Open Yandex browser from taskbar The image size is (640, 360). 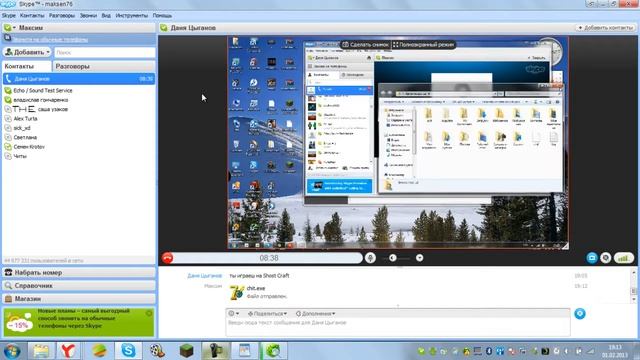(x=68, y=351)
